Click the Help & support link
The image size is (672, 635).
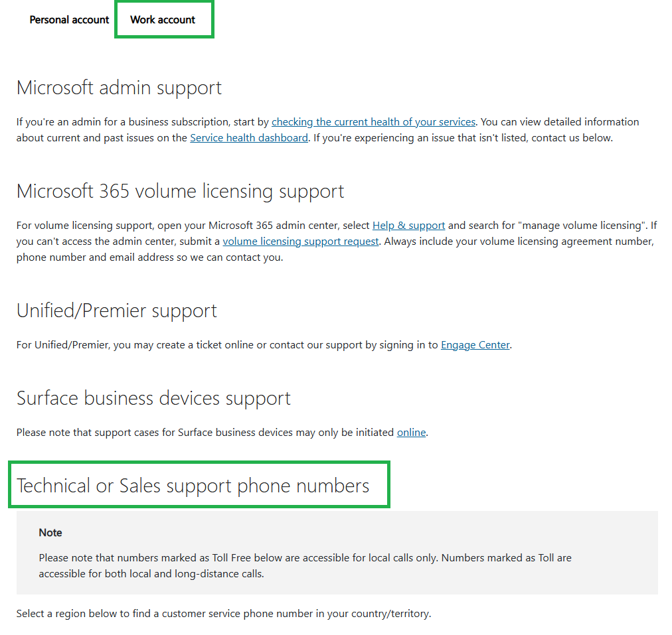click(x=408, y=226)
